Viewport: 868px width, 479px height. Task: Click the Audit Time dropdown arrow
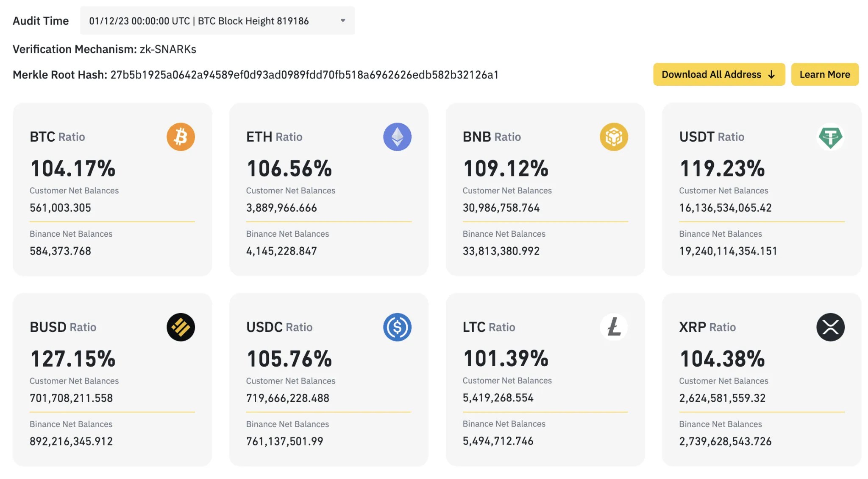point(343,21)
